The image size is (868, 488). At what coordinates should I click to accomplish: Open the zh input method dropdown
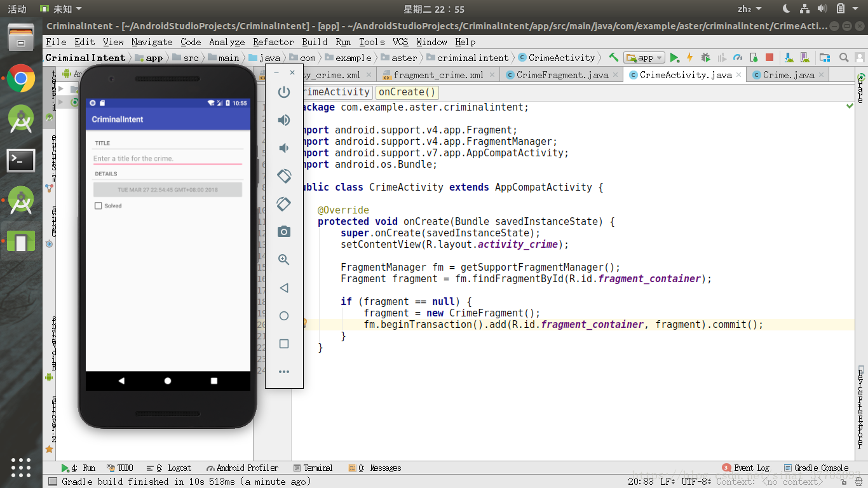(x=749, y=9)
